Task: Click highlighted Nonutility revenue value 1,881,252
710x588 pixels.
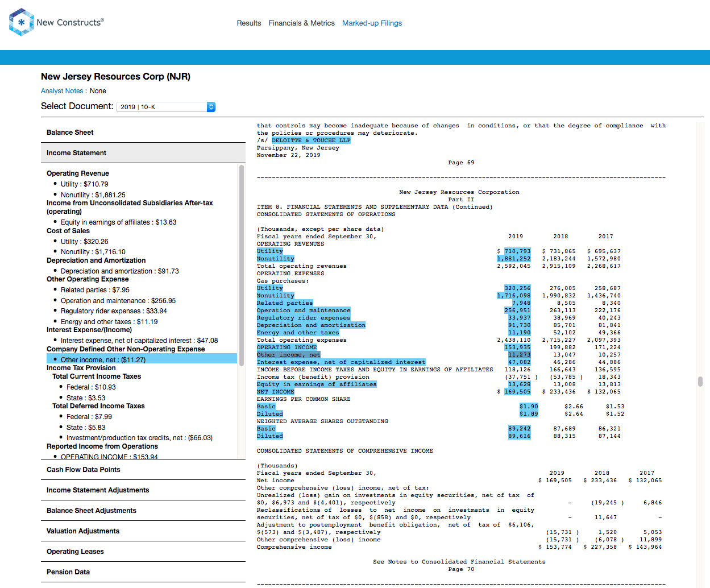Action: [x=514, y=259]
